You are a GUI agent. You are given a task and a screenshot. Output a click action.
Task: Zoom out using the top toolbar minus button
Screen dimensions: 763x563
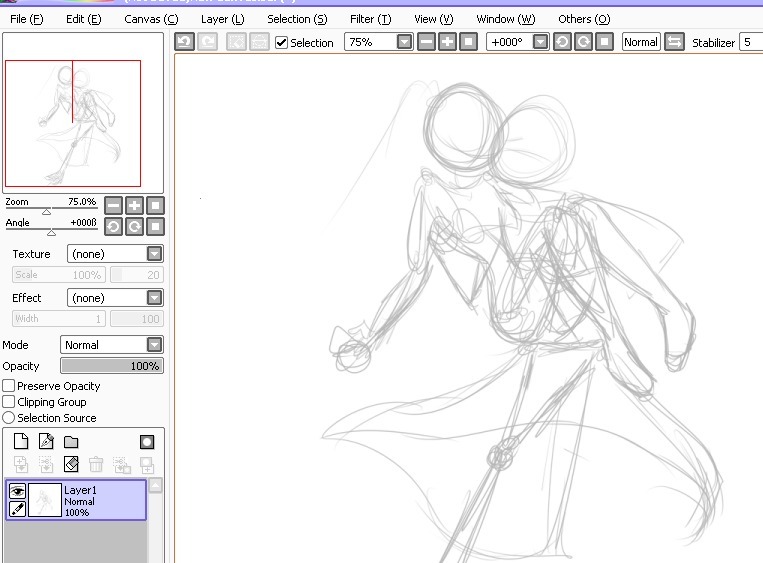(x=426, y=42)
